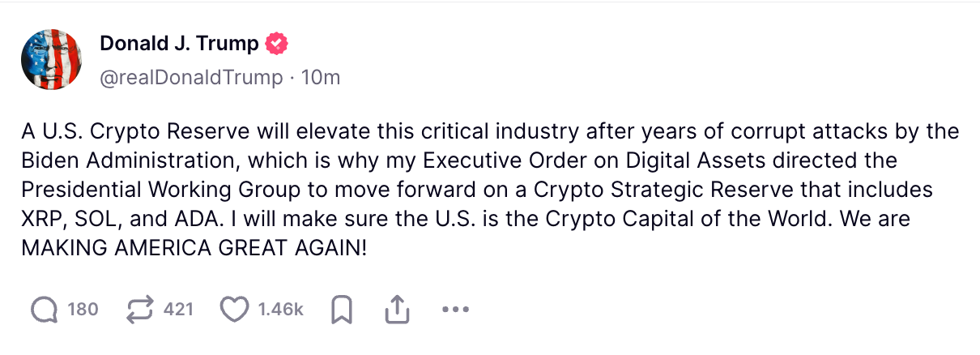Click the 10m timestamp
This screenshot has height=355, width=980.
point(320,78)
